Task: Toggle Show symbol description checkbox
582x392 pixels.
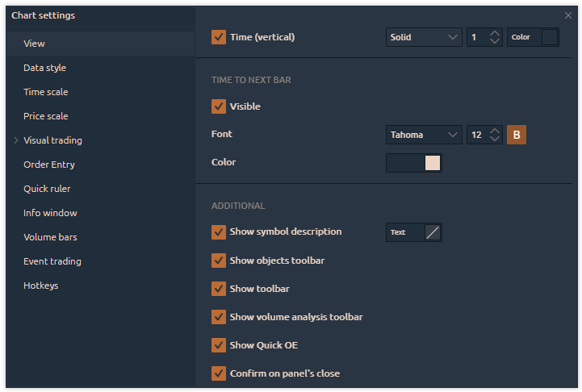Action: [218, 232]
